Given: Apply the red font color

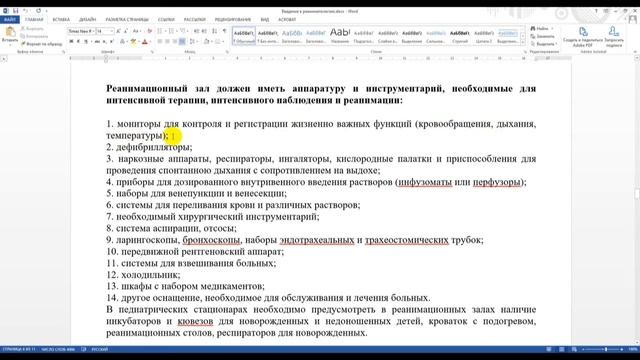Looking at the screenshot, I should coord(144,41).
